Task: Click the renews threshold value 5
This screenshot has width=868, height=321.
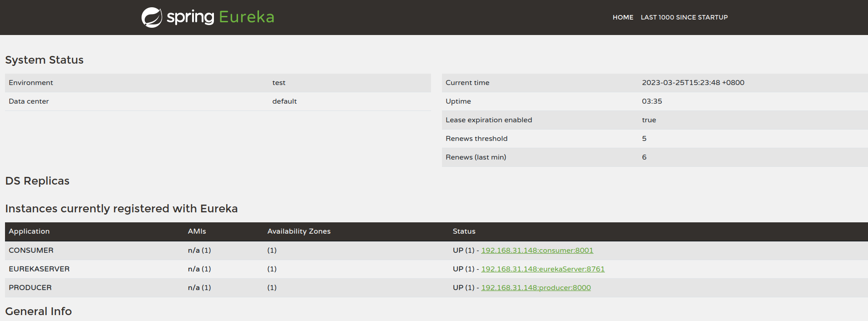Action: [x=644, y=139]
